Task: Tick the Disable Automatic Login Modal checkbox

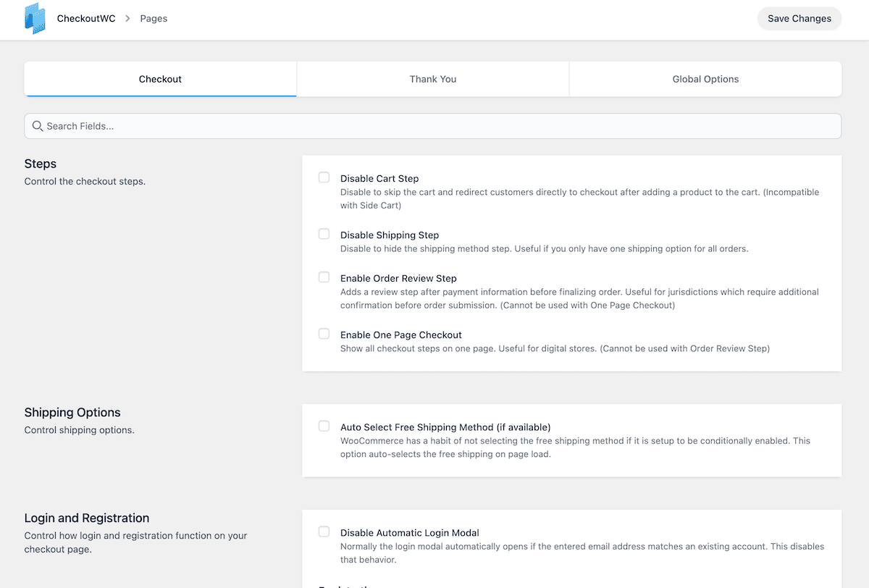Action: pyautogui.click(x=324, y=532)
